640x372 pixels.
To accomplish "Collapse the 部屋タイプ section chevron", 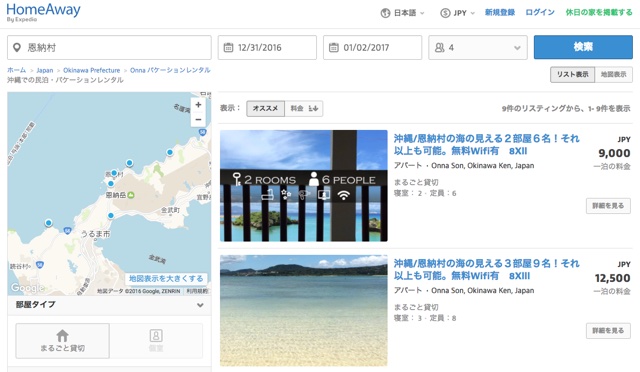I will (x=200, y=305).
